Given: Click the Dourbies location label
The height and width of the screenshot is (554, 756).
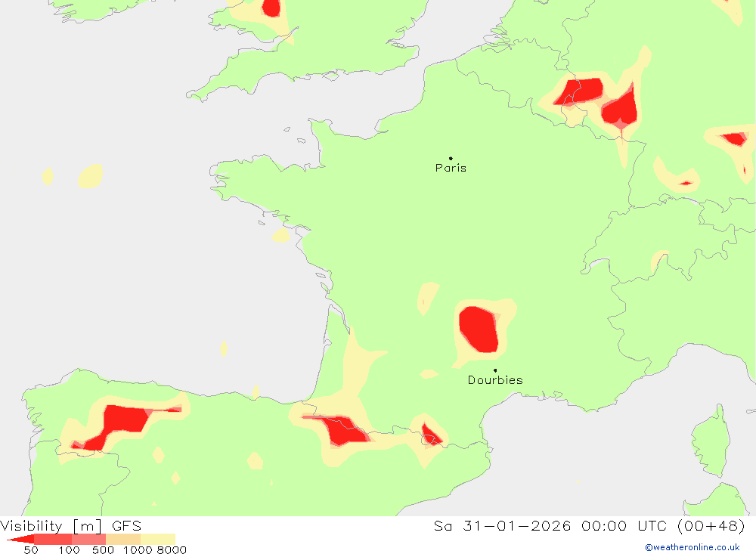Looking at the screenshot, I should click(x=495, y=380).
